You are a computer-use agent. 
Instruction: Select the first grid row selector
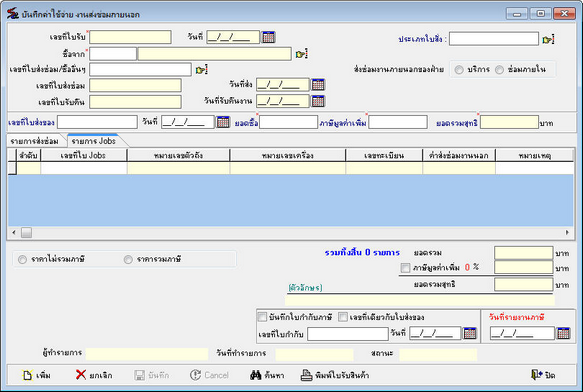[12, 168]
